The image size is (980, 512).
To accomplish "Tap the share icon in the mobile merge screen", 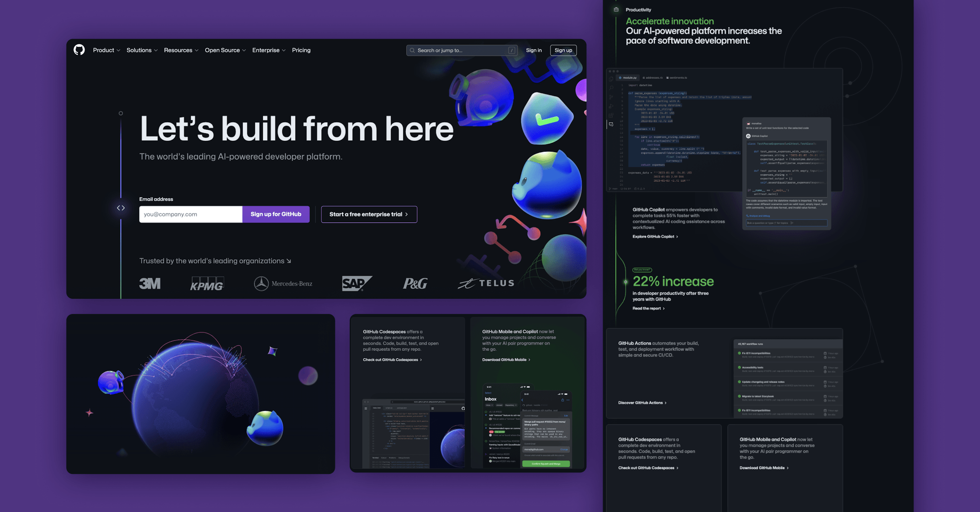I will click(563, 400).
